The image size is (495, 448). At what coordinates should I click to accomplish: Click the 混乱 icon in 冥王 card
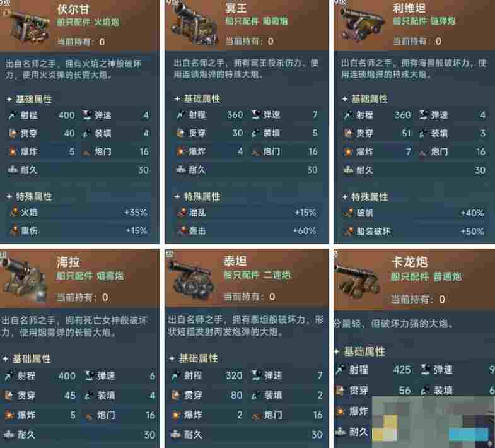(x=182, y=212)
